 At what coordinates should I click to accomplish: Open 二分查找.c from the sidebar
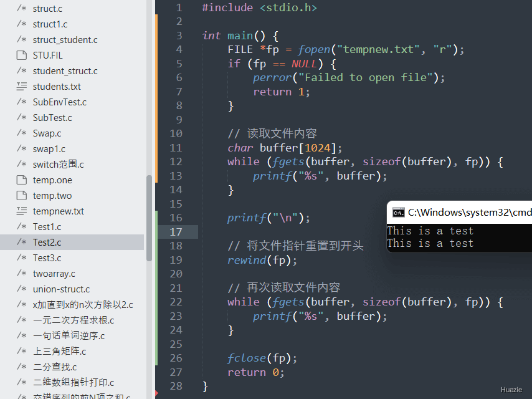click(x=55, y=367)
